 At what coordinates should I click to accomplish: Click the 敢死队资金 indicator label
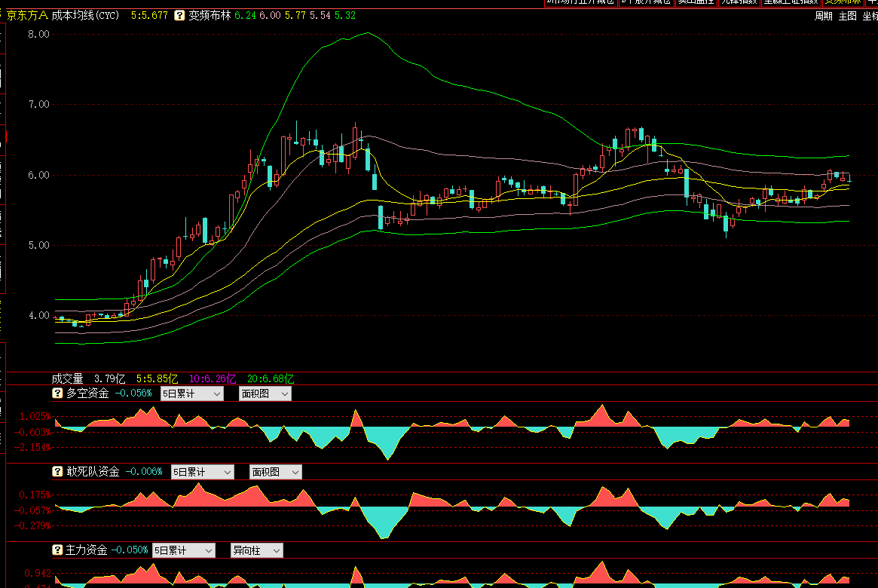click(x=93, y=471)
